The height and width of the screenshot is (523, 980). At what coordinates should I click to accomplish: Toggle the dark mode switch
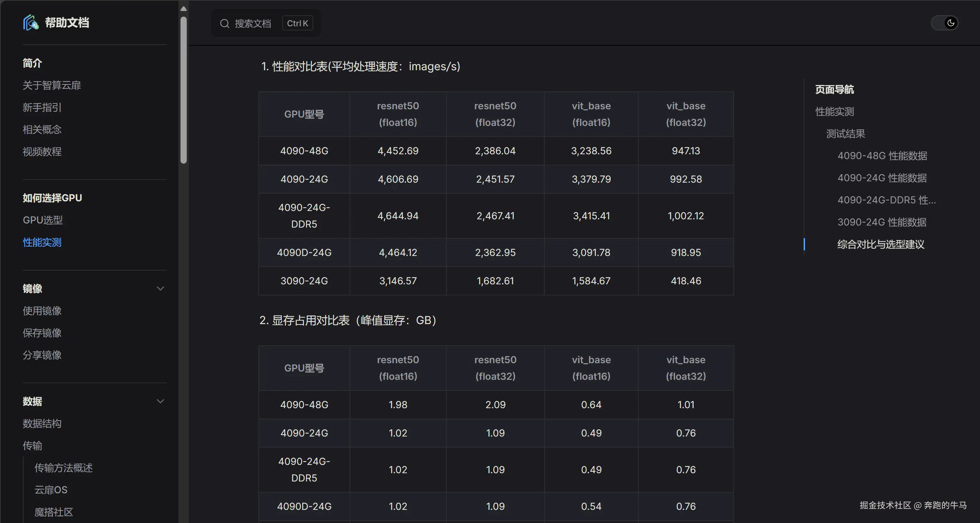click(x=944, y=23)
